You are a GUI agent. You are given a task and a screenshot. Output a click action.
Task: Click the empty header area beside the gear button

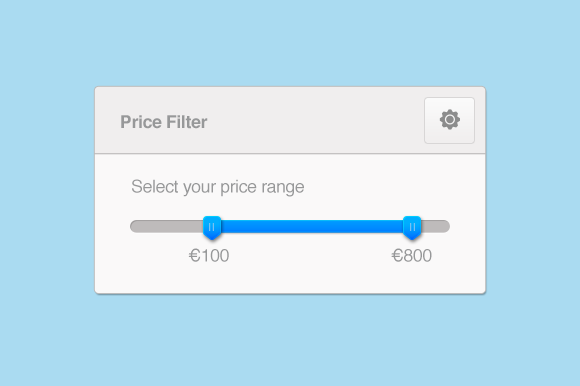[314, 121]
